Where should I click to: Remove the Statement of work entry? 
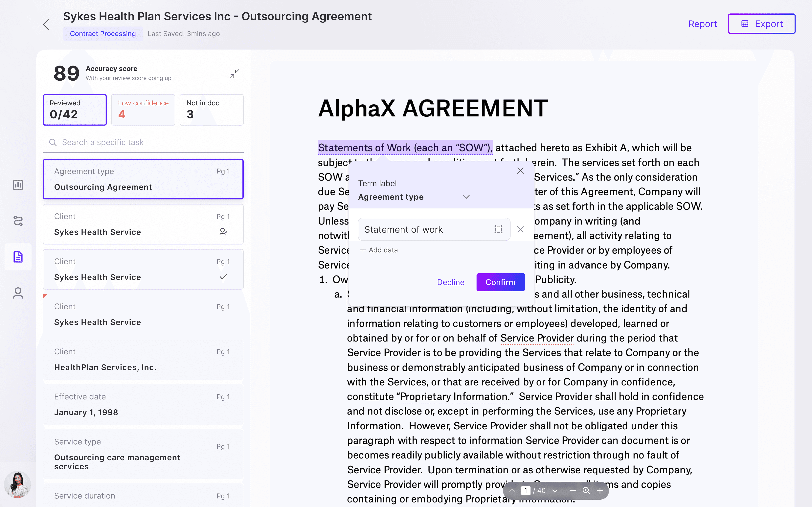click(x=520, y=229)
